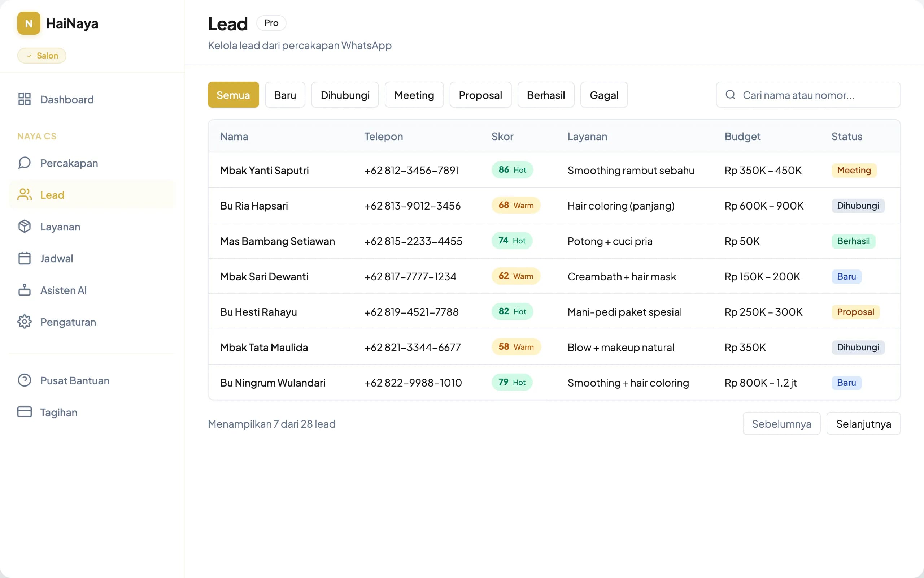This screenshot has width=924, height=578.
Task: Show leads in Meeting stage
Action: [414, 95]
